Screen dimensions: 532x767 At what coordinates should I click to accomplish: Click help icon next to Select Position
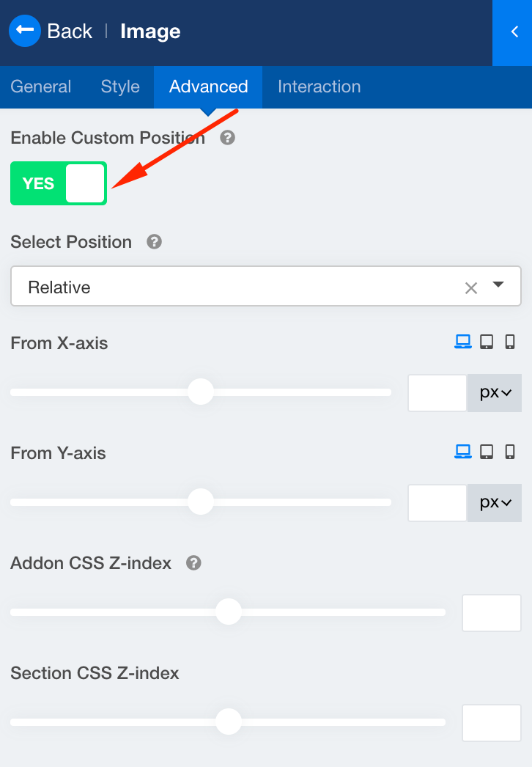154,242
